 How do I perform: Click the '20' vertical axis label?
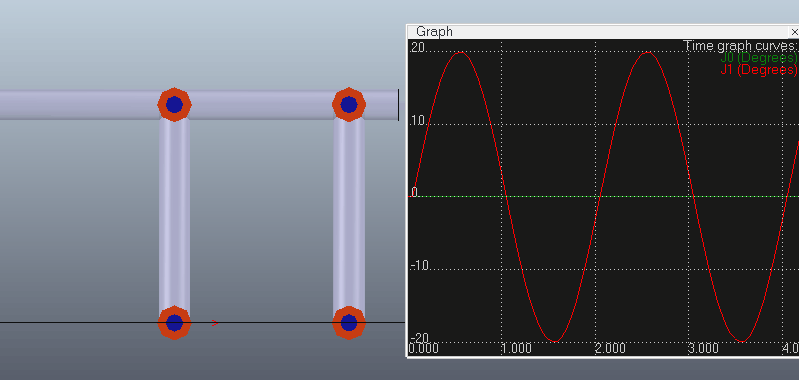418,47
